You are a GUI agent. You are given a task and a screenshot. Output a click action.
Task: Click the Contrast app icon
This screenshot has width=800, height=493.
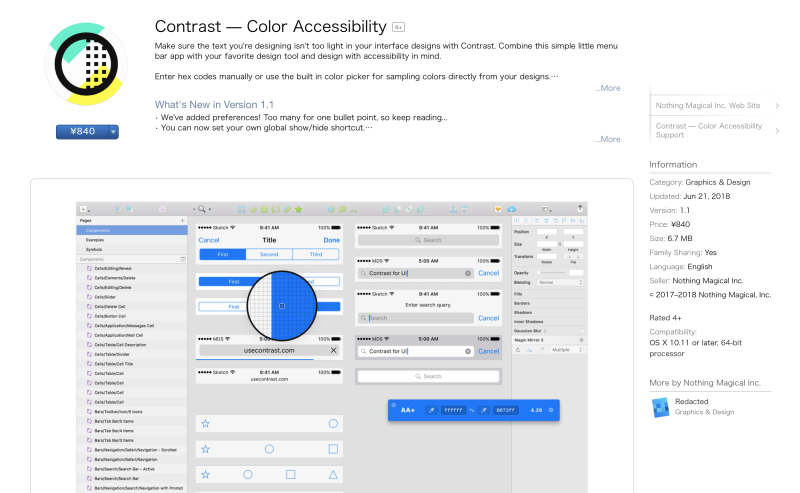pyautogui.click(x=86, y=64)
